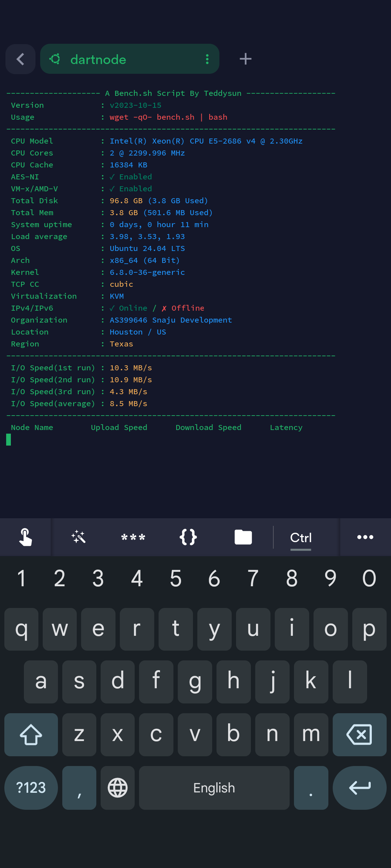Tap the letter q key
This screenshot has height=868, width=391.
point(21,629)
